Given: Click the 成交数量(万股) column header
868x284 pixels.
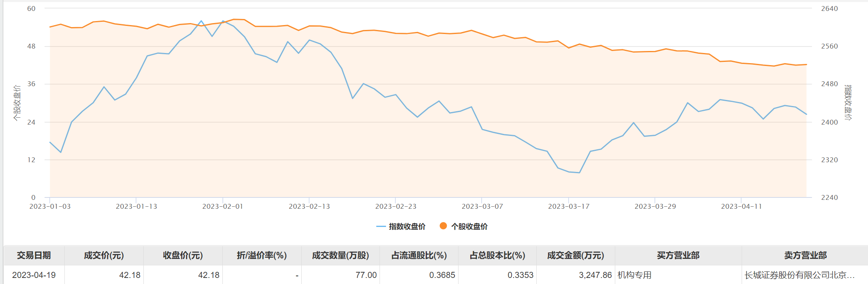Looking at the screenshot, I should pos(340,255).
